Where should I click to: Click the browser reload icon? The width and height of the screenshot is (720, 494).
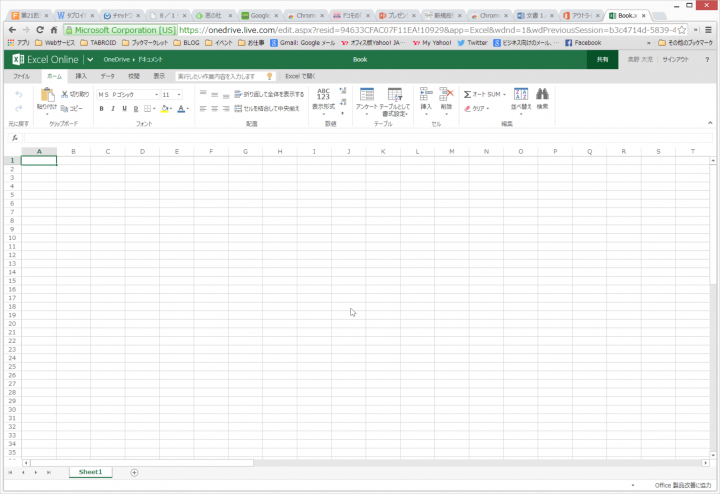coord(40,30)
